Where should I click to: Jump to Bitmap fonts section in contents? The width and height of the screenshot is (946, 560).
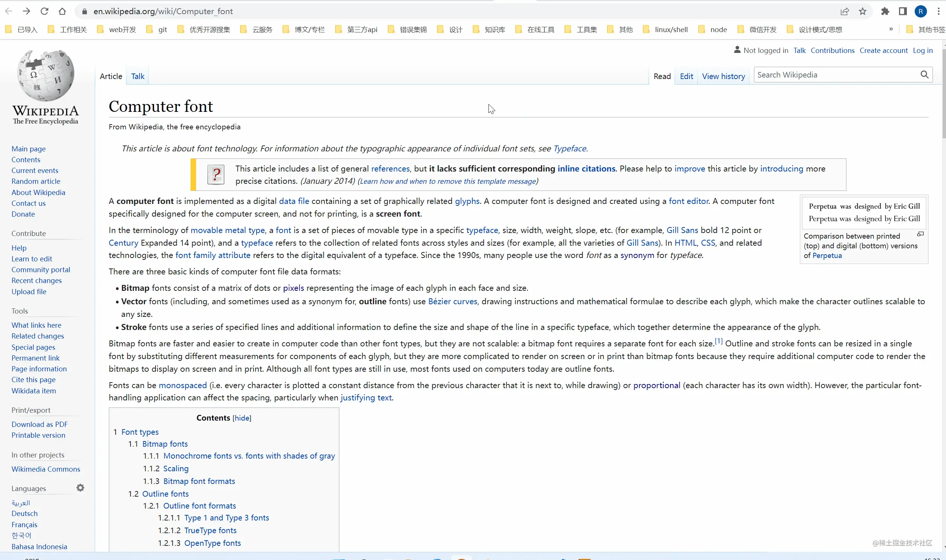[x=165, y=444]
